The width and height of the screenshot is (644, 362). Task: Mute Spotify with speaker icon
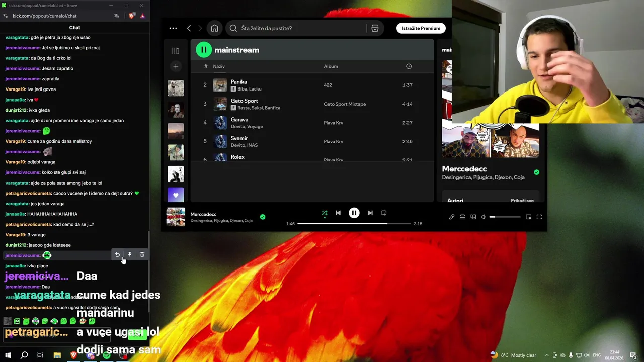coord(484,217)
